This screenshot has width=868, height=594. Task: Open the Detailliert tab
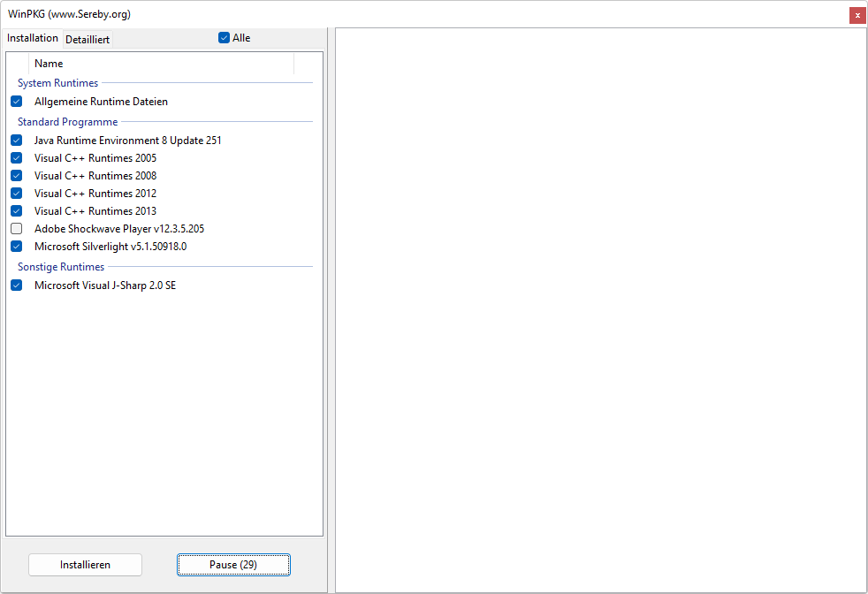click(88, 39)
